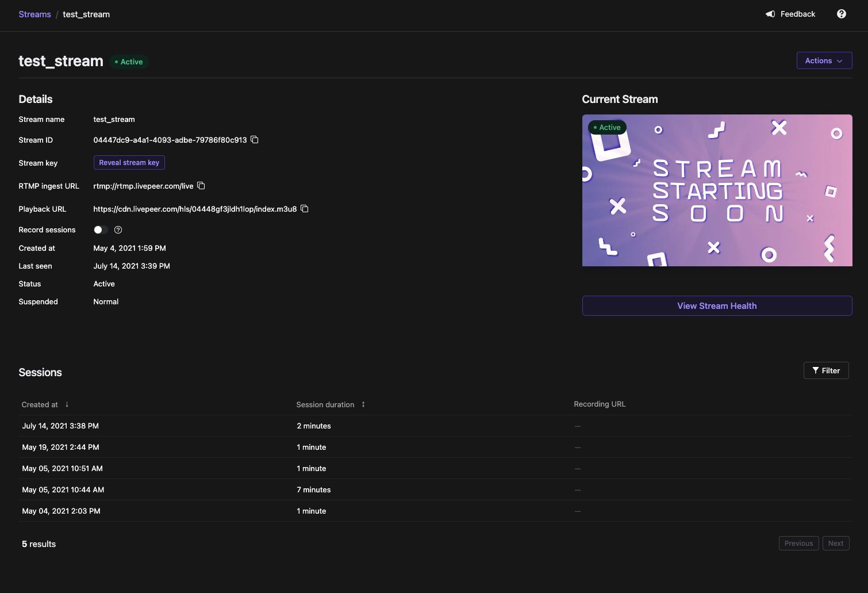The height and width of the screenshot is (593, 868).
Task: Open the Actions dropdown menu
Action: pyautogui.click(x=824, y=60)
